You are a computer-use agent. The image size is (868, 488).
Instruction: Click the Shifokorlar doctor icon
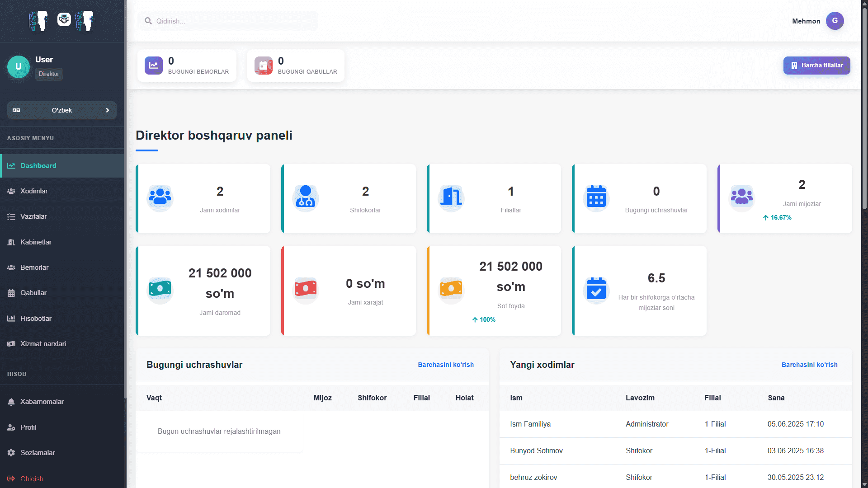pyautogui.click(x=306, y=197)
